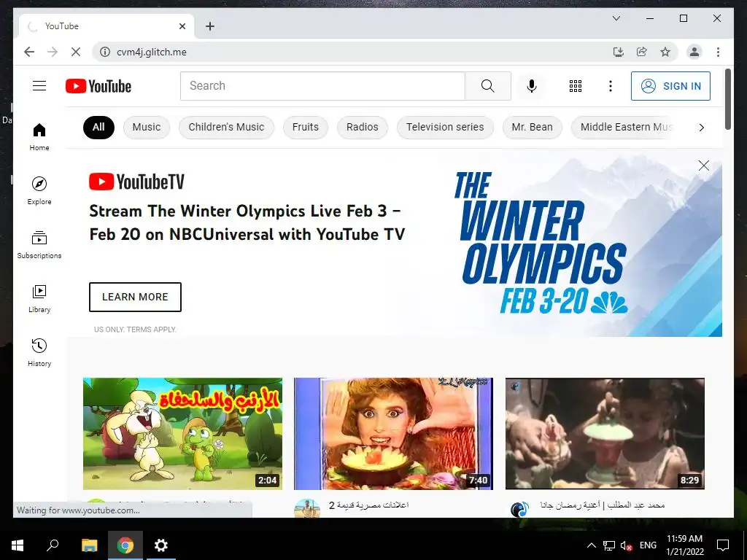
Task: Click the address bar URL
Action: click(x=152, y=52)
